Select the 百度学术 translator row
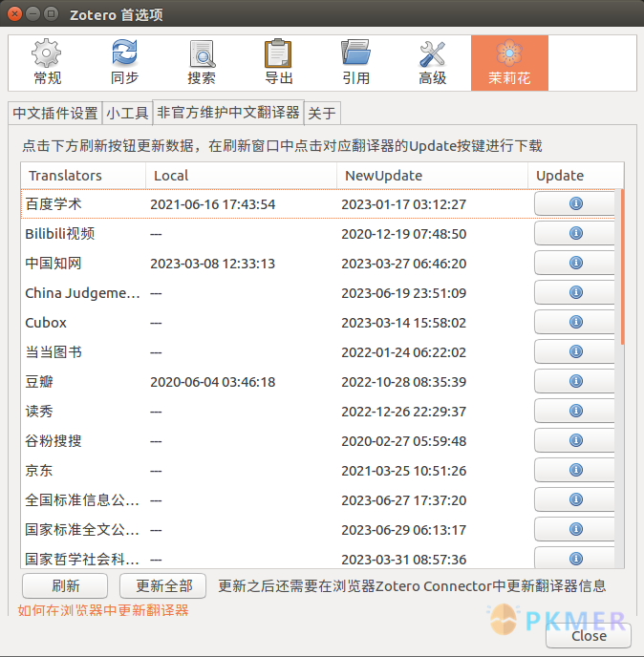Screen dimensions: 644x657 (x=318, y=204)
